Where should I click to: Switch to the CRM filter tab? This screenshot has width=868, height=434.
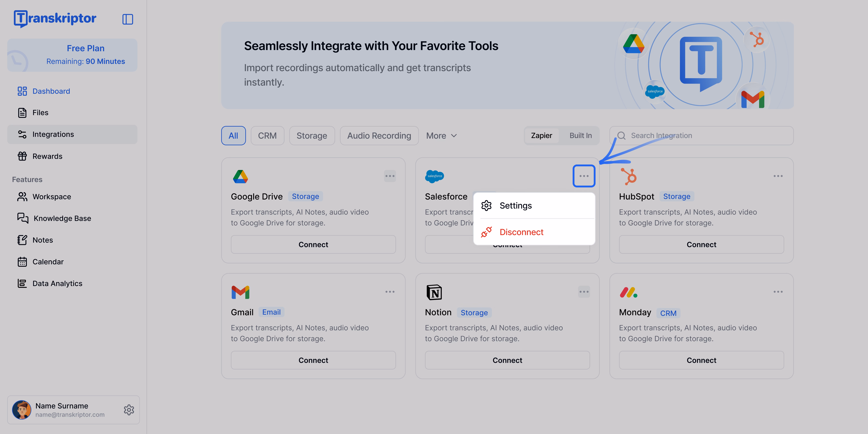267,135
